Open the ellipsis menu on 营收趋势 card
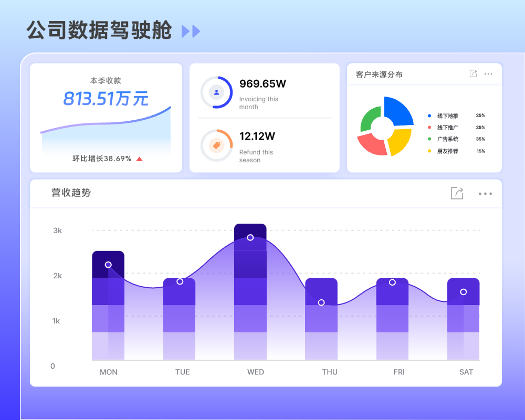The width and height of the screenshot is (525, 420). pos(485,193)
